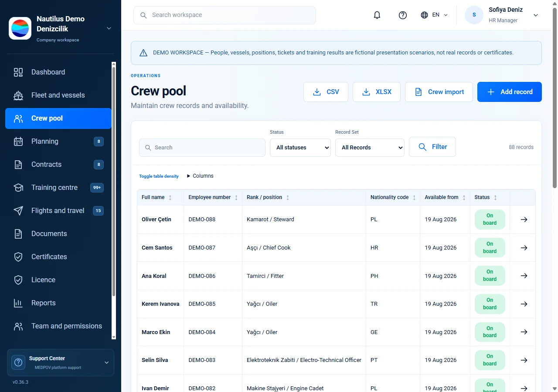Image resolution: width=558 pixels, height=392 pixels.
Task: Open row arrow for Marco Ekin
Action: point(524,332)
